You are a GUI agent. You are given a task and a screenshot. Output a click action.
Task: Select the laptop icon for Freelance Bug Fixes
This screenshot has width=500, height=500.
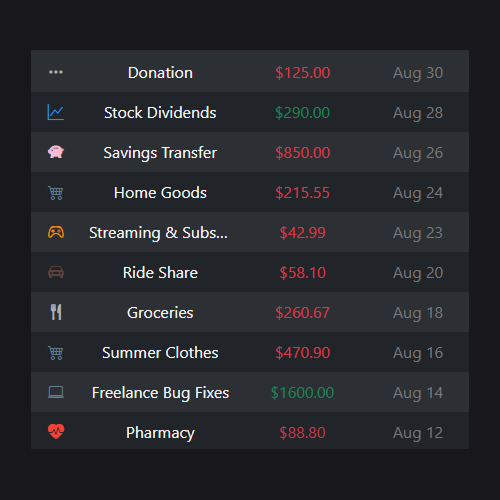(56, 392)
